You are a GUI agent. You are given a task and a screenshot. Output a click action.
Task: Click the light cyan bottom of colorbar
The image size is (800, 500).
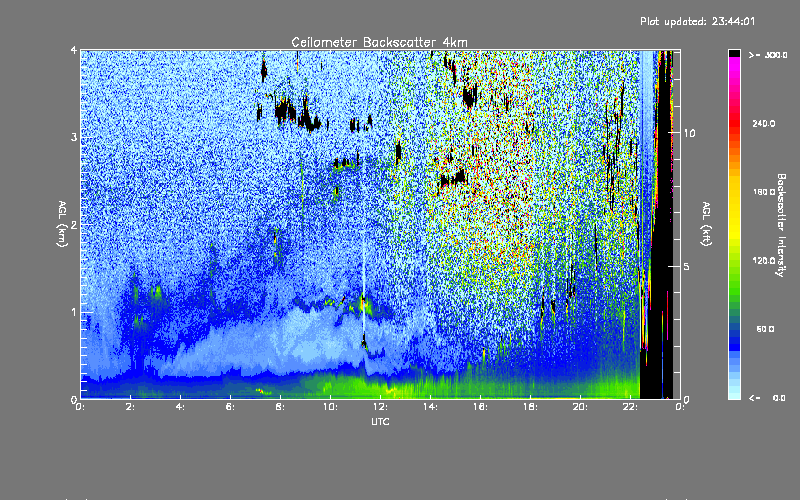(x=734, y=392)
